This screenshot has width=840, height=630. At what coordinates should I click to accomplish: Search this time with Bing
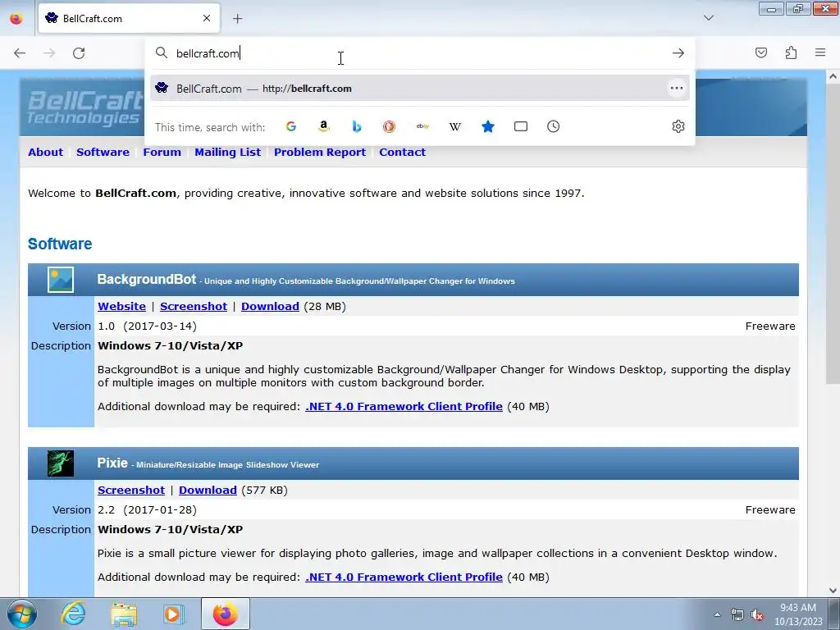(357, 126)
